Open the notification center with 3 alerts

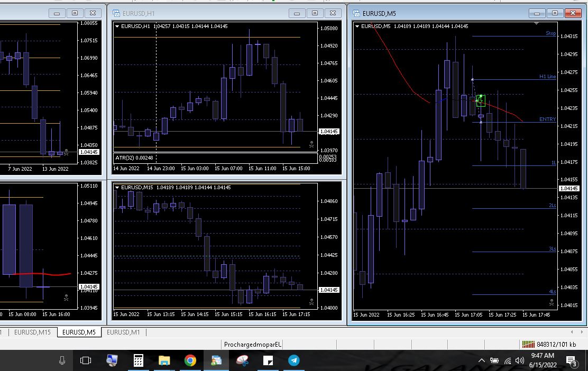(x=571, y=361)
